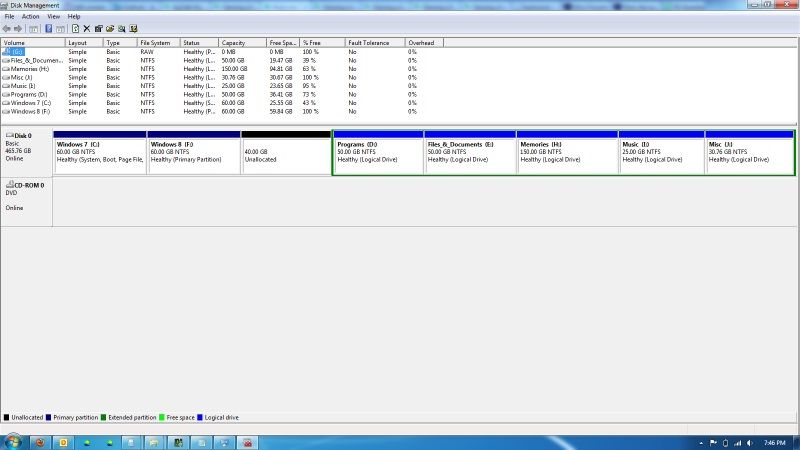Open the Action menu
This screenshot has width=800, height=450.
point(31,17)
